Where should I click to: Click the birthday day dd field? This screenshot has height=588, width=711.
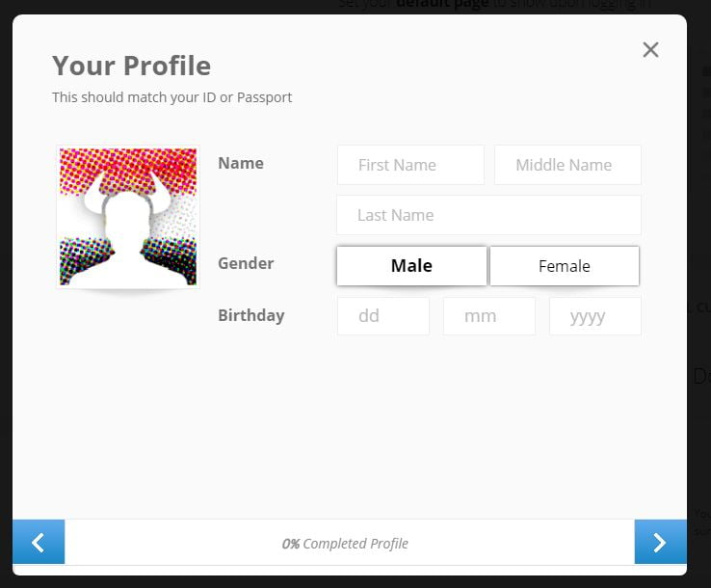pos(383,316)
